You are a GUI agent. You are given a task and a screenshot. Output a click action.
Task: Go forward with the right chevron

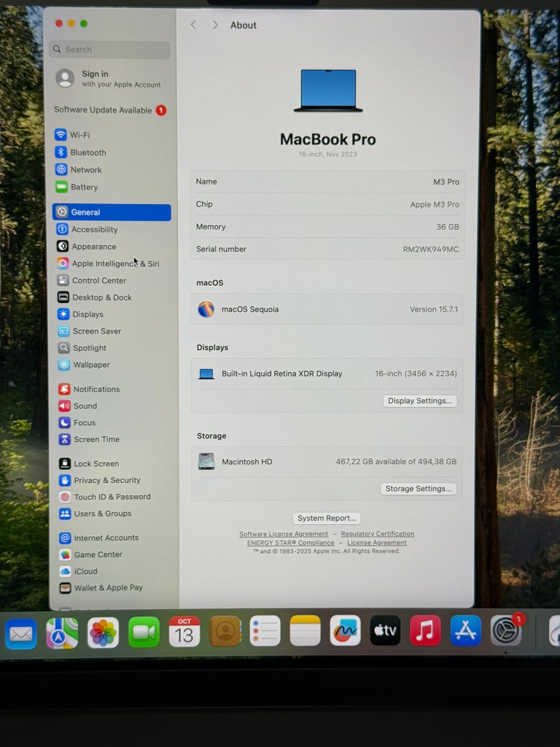coord(215,25)
